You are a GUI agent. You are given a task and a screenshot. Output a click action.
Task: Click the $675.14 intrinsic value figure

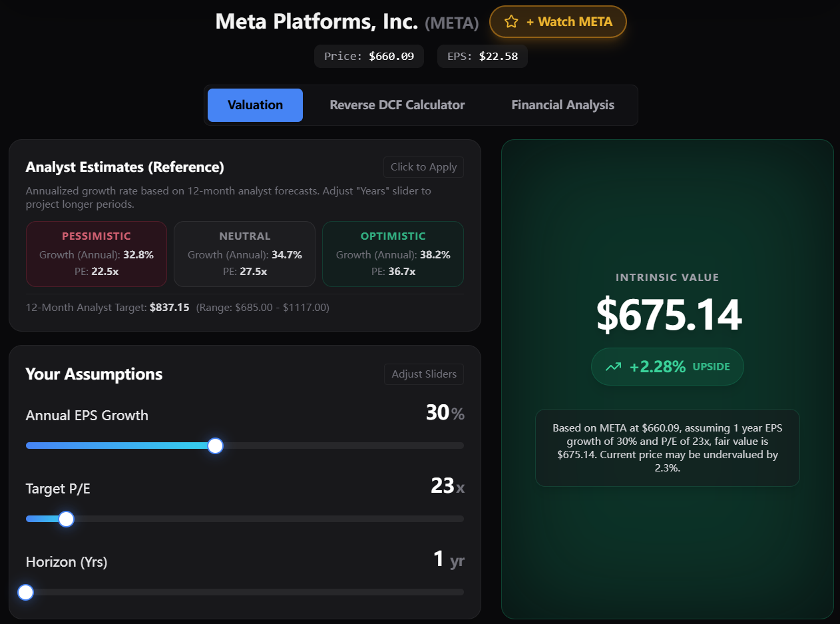(x=668, y=315)
